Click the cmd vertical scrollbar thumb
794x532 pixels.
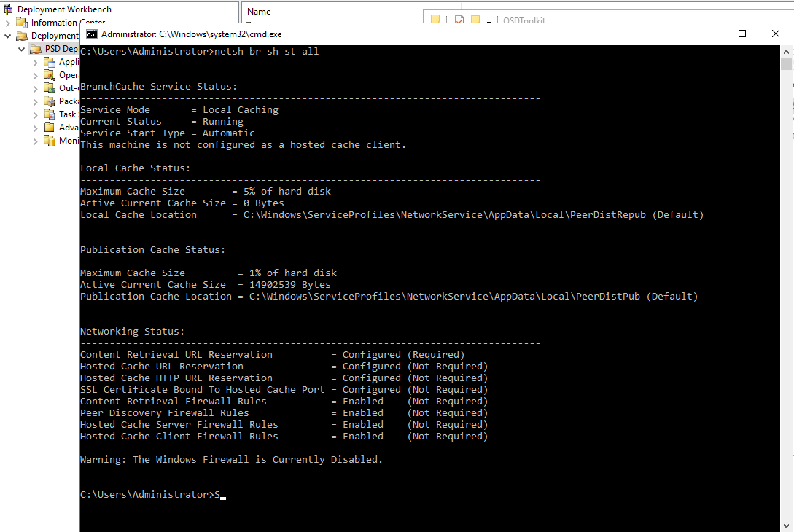[x=786, y=64]
